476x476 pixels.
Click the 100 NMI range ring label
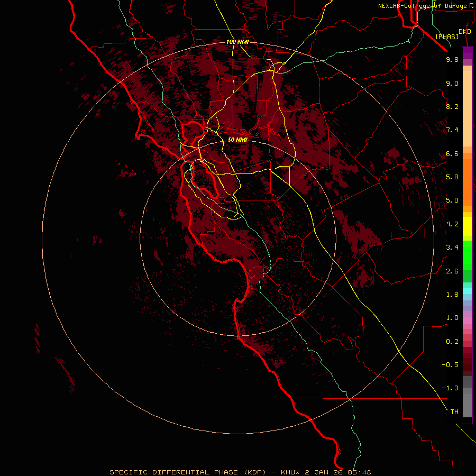pyautogui.click(x=237, y=42)
